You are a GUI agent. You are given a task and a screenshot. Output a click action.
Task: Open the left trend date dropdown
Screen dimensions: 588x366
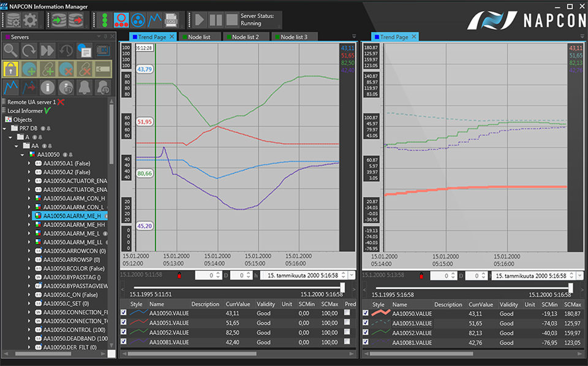point(352,276)
